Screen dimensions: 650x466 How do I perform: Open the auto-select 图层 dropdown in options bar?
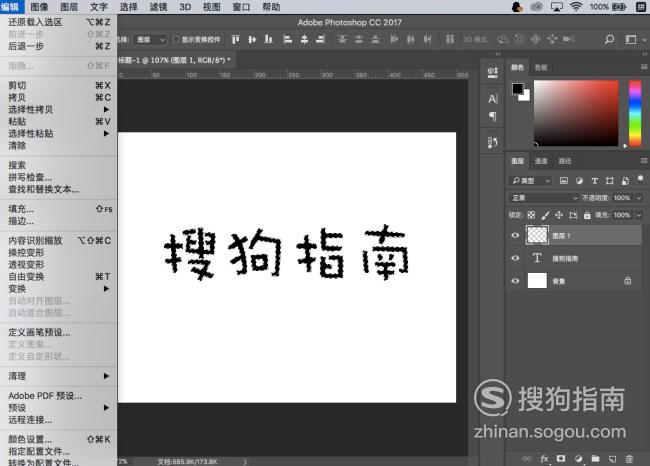click(x=150, y=39)
